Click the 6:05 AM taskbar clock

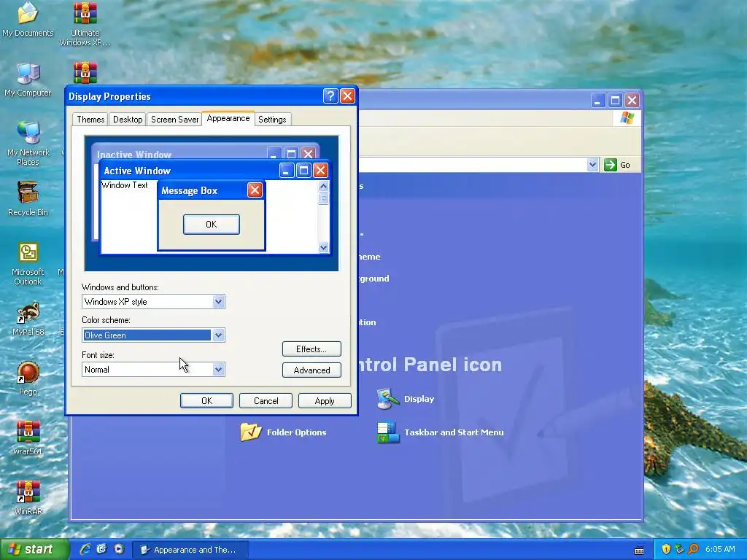(x=720, y=550)
